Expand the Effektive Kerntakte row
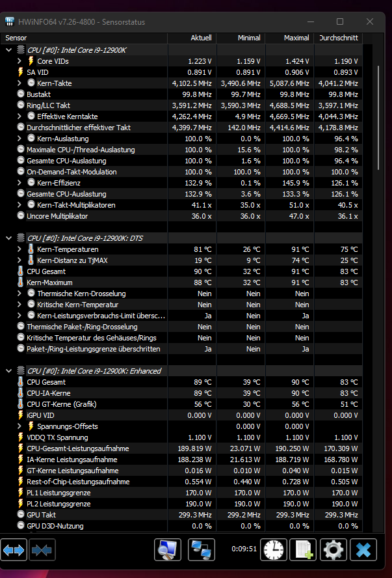The width and height of the screenshot is (392, 578). point(20,116)
